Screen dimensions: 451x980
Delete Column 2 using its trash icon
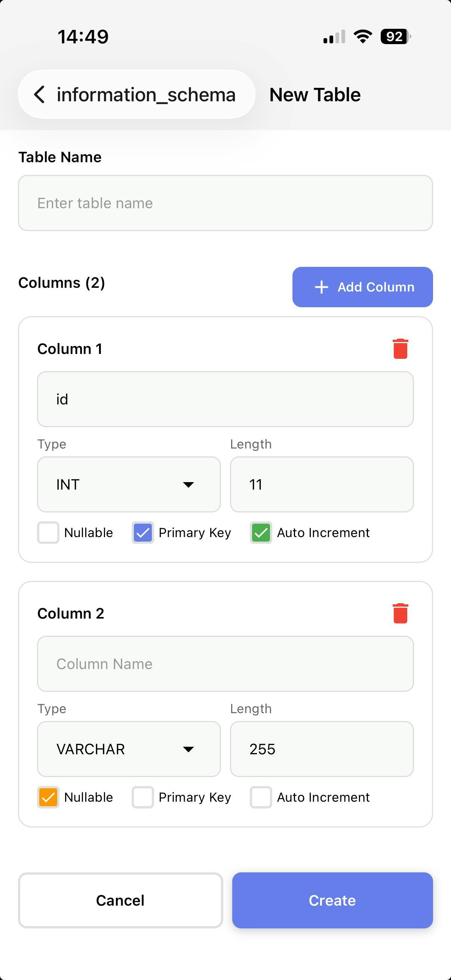(400, 613)
